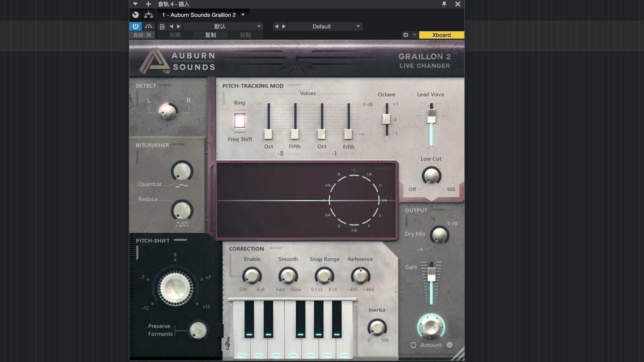The height and width of the screenshot is (362, 644).
Task: Click the treble clef icon beside keyboard
Action: point(227,344)
